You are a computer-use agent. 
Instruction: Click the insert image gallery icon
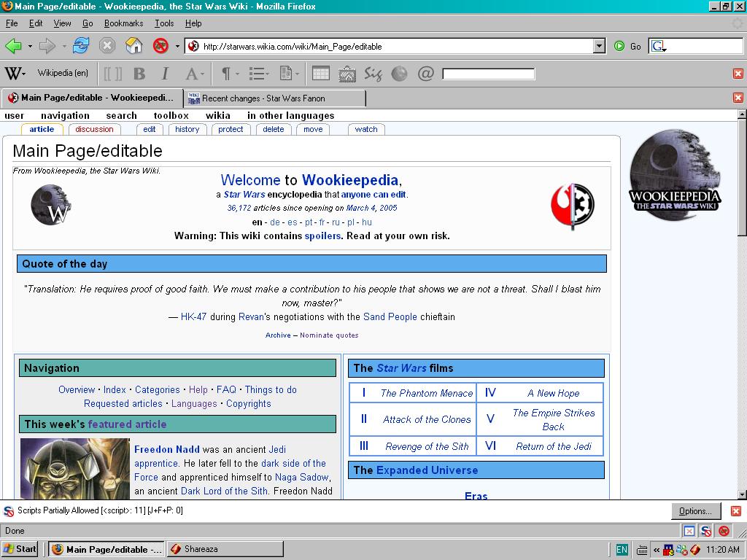347,74
